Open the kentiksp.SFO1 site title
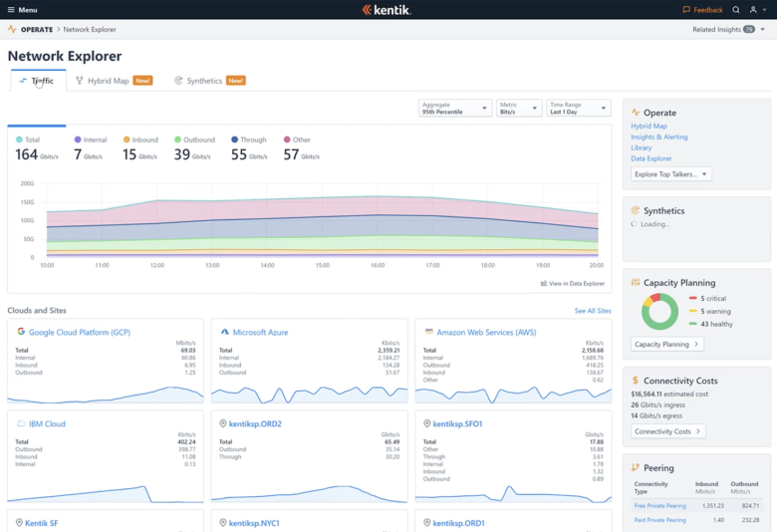The height and width of the screenshot is (532, 777). [x=457, y=424]
